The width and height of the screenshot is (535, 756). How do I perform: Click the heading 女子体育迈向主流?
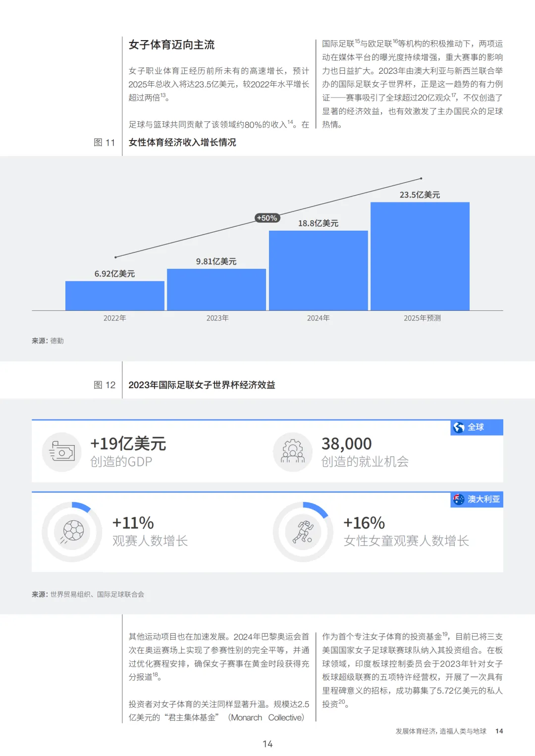(x=171, y=45)
